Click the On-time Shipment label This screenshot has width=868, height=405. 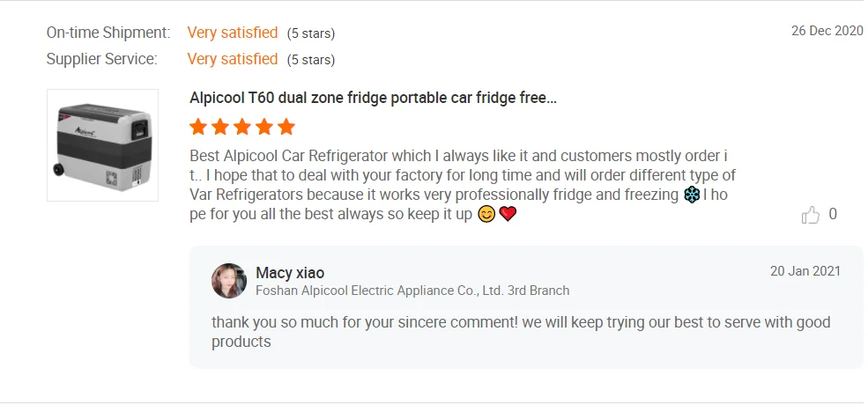(108, 33)
